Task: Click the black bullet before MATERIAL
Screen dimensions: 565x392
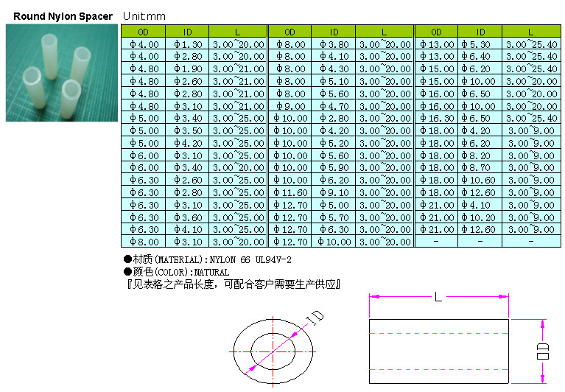Action: click(x=127, y=260)
